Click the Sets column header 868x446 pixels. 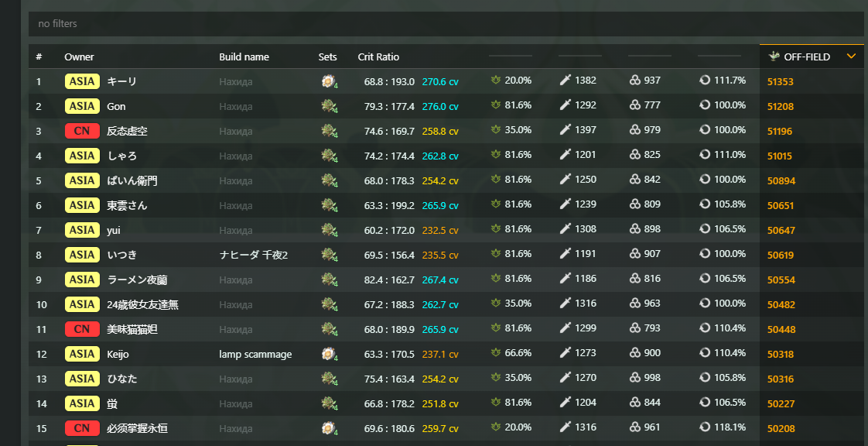(327, 57)
